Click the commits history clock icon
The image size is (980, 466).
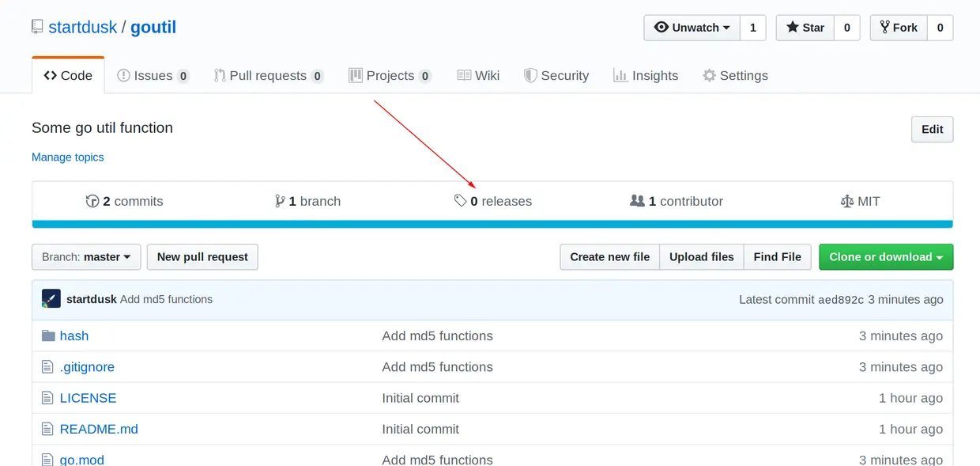92,201
